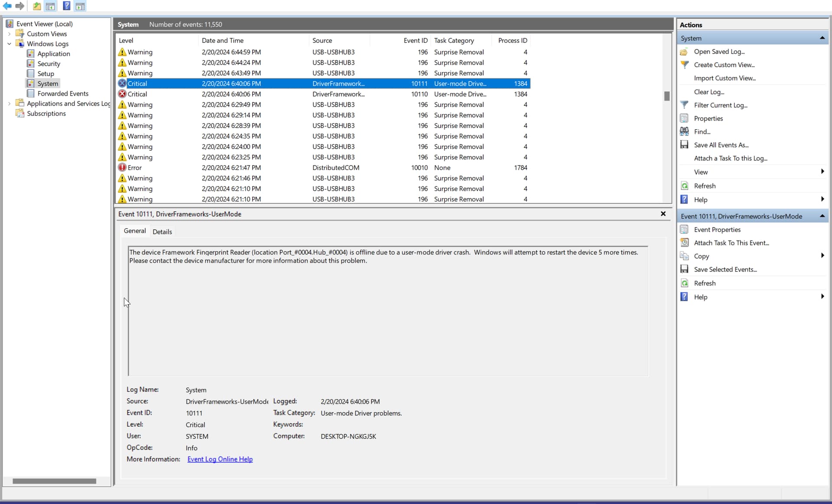Open the Event Log Online Help link
The height and width of the screenshot is (504, 832).
point(220,459)
